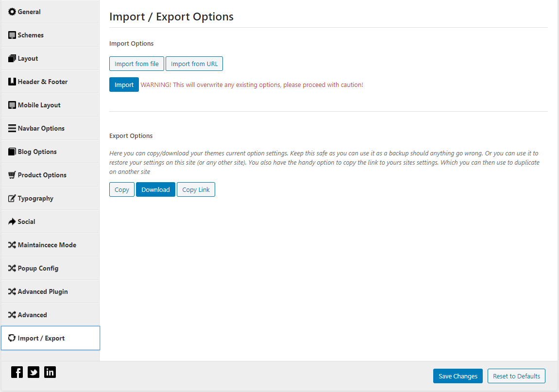Screen dimensions: 559x392
Task: Click the Import Options subheading
Action: [x=132, y=44]
